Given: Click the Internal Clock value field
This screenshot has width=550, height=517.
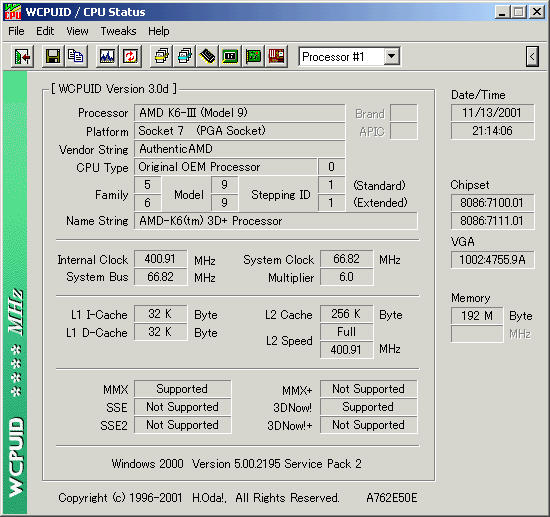Looking at the screenshot, I should click(x=160, y=259).
